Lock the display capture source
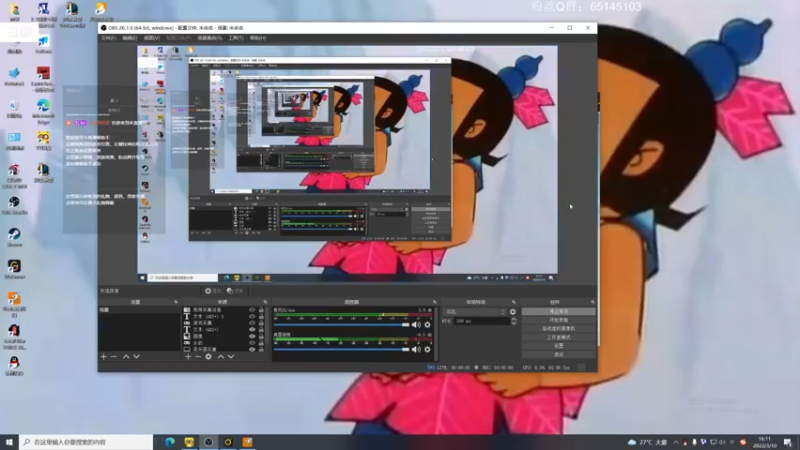Viewport: 800px width, 450px height. (261, 349)
